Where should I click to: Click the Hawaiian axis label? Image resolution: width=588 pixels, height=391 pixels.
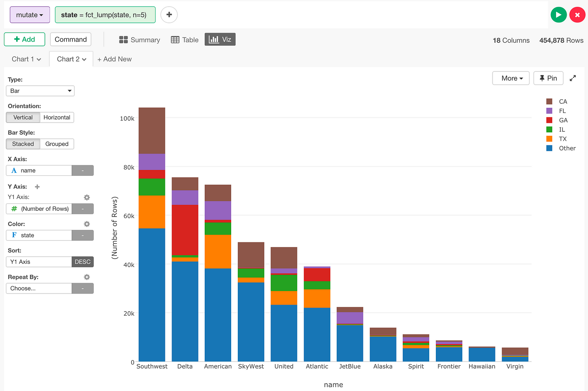(x=482, y=366)
